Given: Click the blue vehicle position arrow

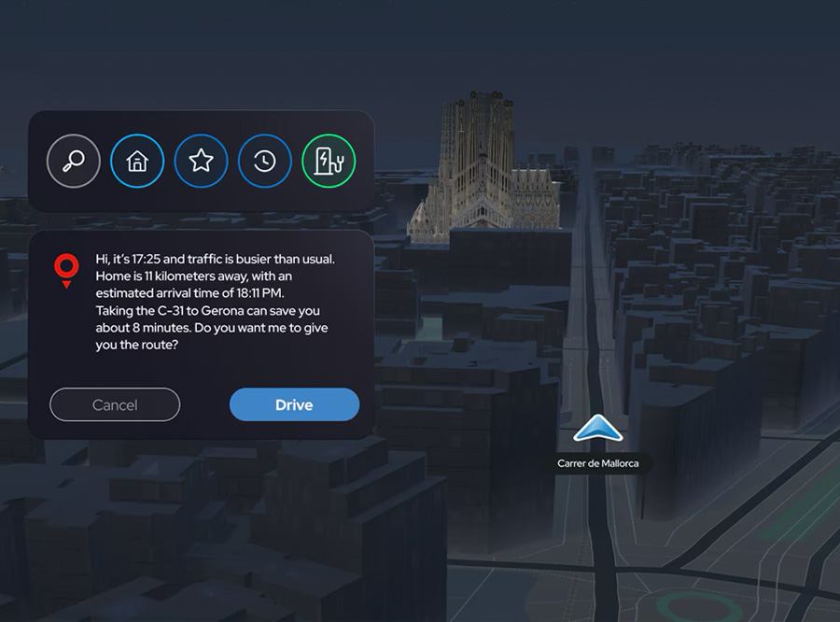Looking at the screenshot, I should (x=598, y=428).
